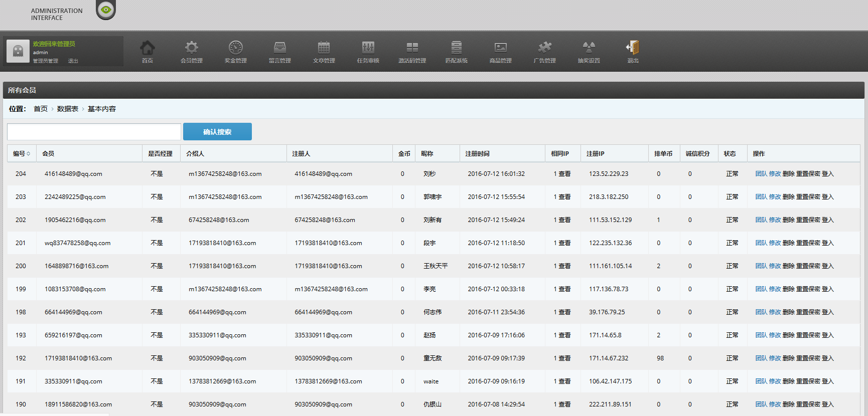
Task: Sort by 编号 column arrow
Action: click(29, 154)
